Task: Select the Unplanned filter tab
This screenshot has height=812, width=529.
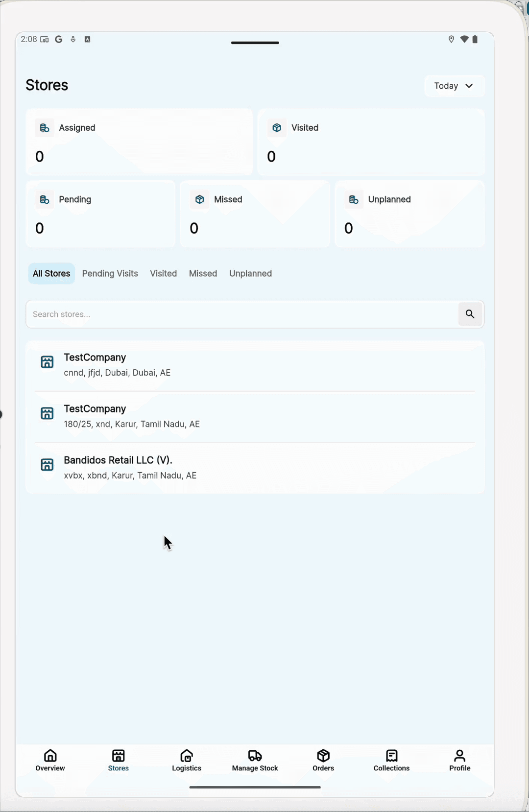Action: (251, 273)
